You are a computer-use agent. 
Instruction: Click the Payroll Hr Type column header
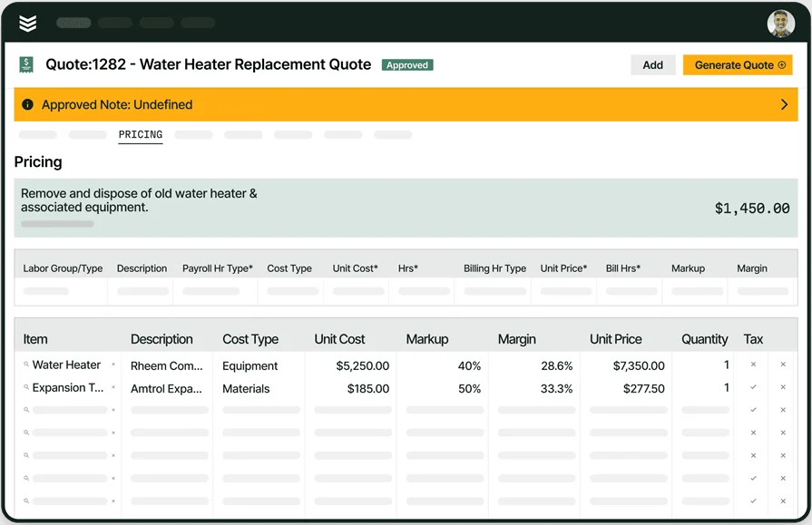[x=218, y=268]
